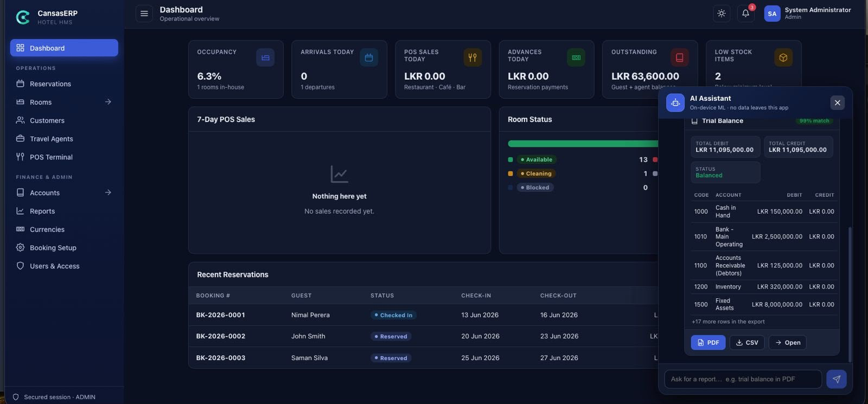Open the System Administrator profile menu
Viewport: 868px width, 404px height.
(808, 14)
